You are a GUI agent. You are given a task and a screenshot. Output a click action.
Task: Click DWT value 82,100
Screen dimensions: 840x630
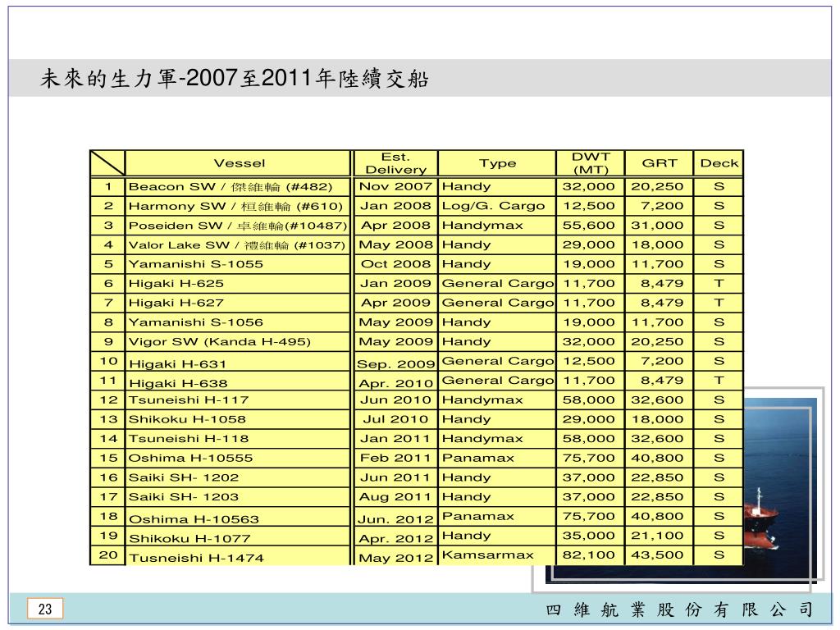[591, 555]
